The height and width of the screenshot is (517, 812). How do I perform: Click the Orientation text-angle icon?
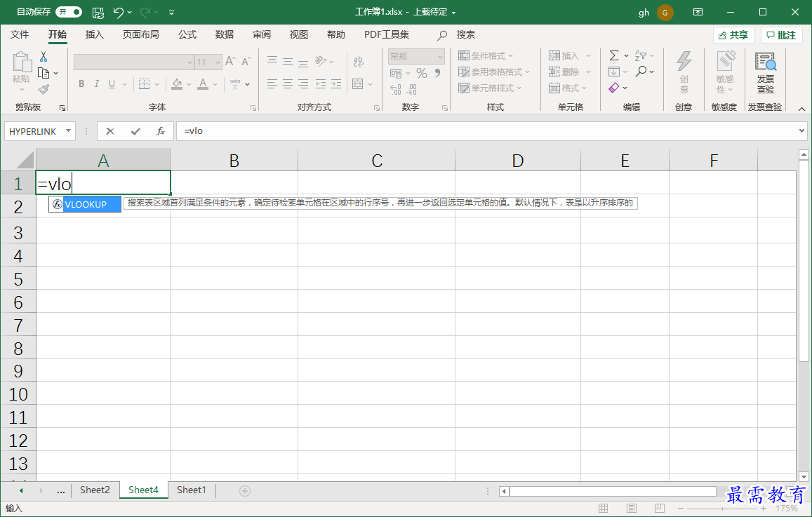pos(321,61)
